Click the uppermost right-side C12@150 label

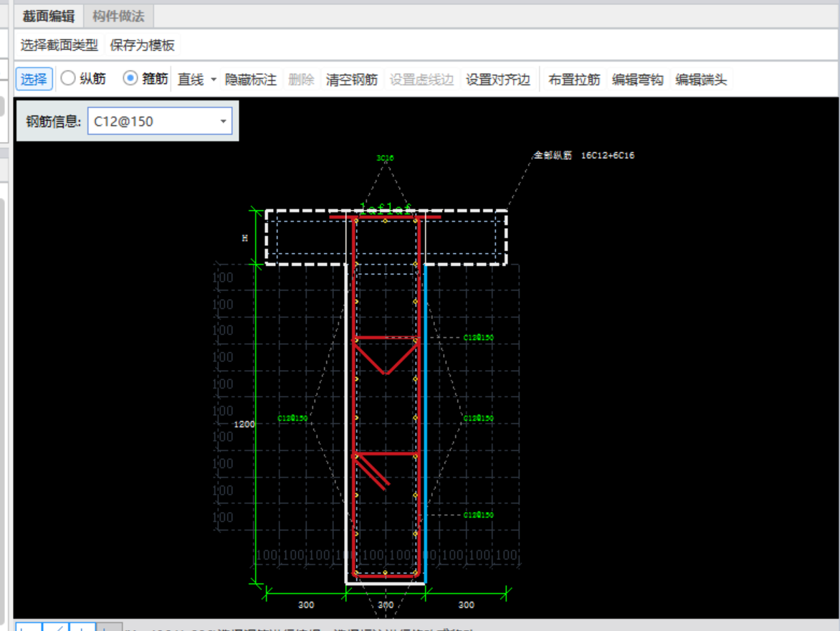click(x=478, y=338)
